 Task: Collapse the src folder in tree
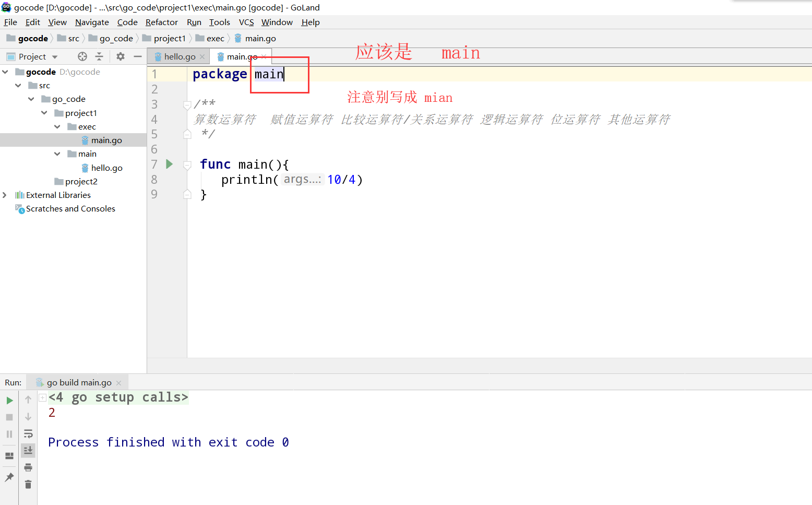pos(18,85)
